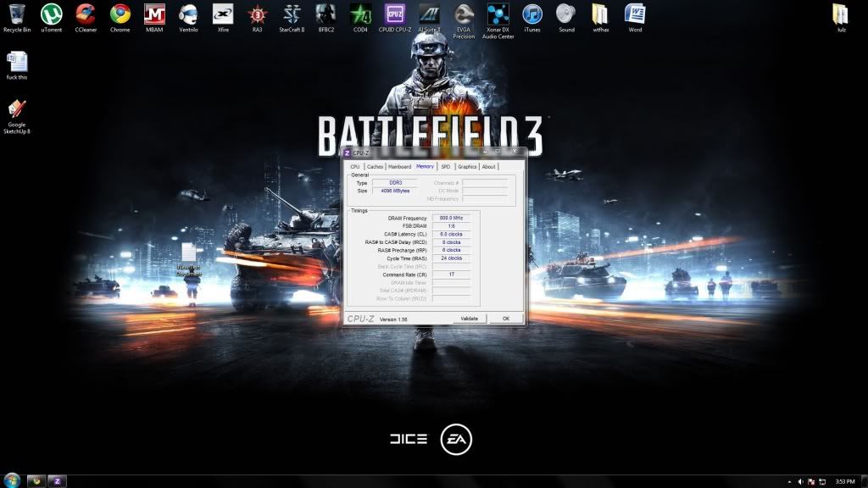Switch to the Graphics tab
This screenshot has height=488, width=868.
click(467, 167)
